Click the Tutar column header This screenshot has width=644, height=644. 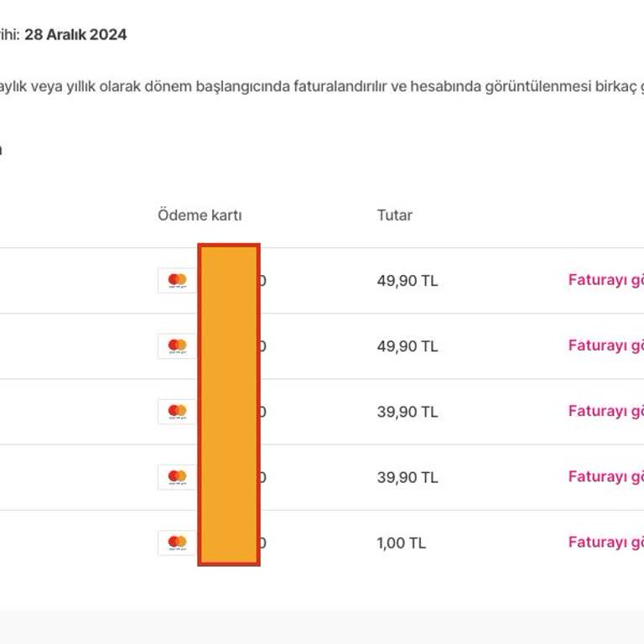394,216
